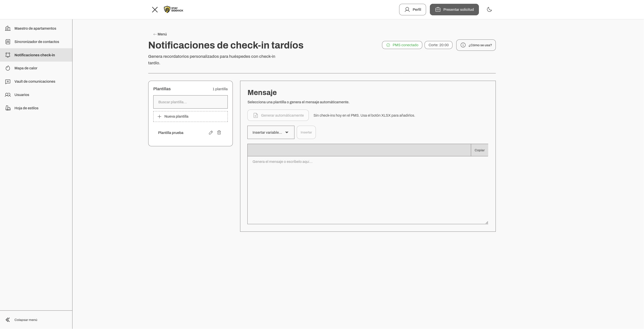The image size is (644, 329).
Task: Create a Nueva plantilla
Action: click(190, 116)
